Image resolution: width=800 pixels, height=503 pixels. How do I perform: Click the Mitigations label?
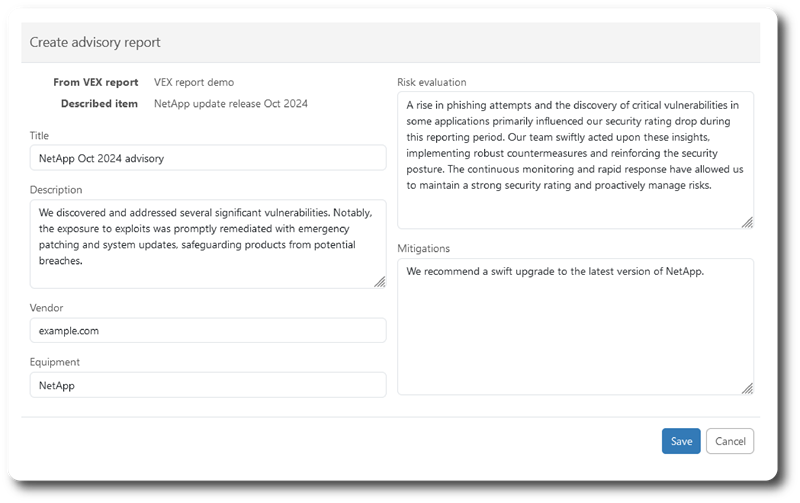423,248
